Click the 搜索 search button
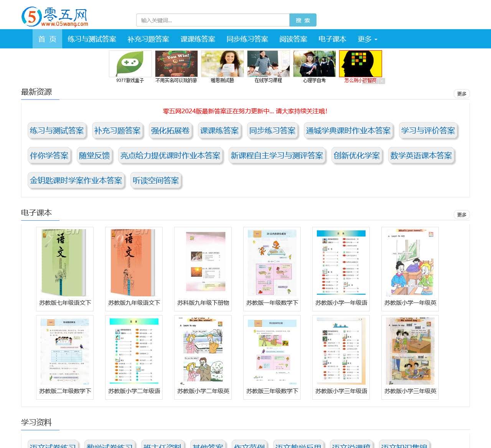The width and height of the screenshot is (491, 448). click(x=303, y=20)
